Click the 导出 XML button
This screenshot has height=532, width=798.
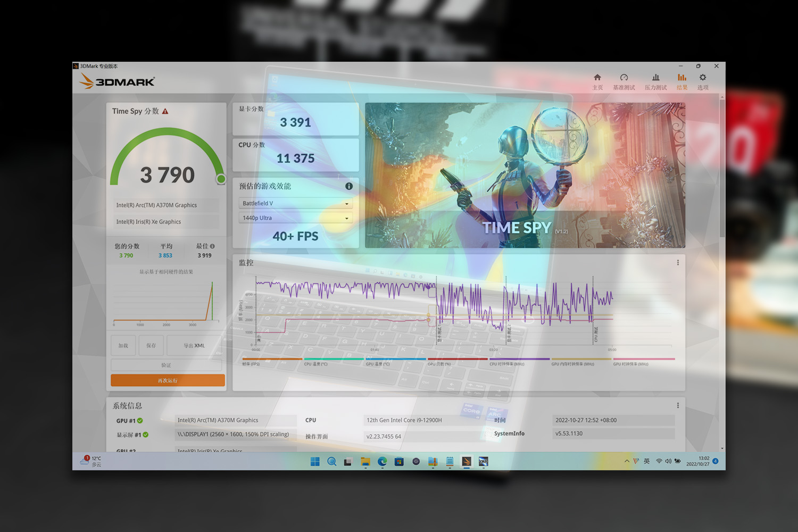pos(194,346)
